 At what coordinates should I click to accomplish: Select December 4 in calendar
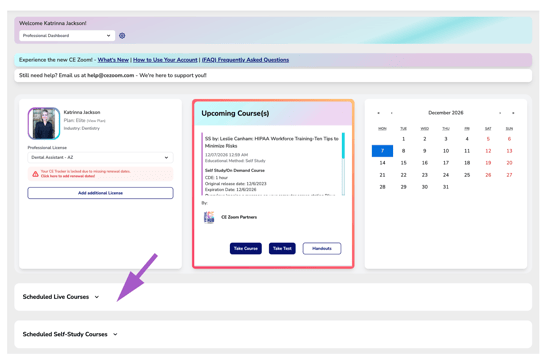click(x=467, y=139)
